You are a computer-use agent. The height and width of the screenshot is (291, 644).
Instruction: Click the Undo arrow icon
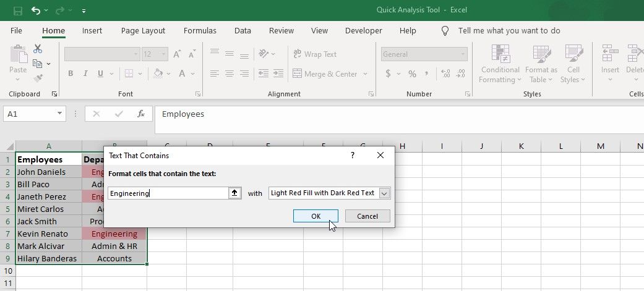click(x=36, y=11)
